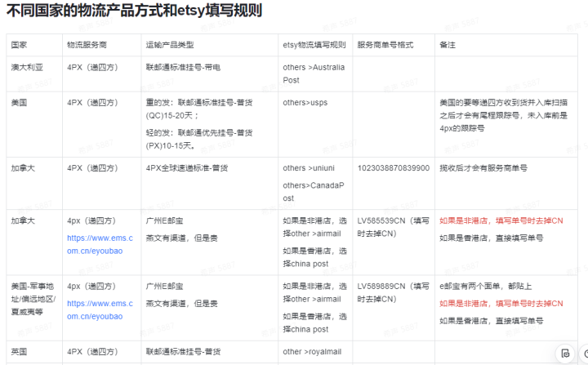Click the e邮宝有两个面单，都贴上 remark
This screenshot has height=365, width=588.
pos(486,287)
